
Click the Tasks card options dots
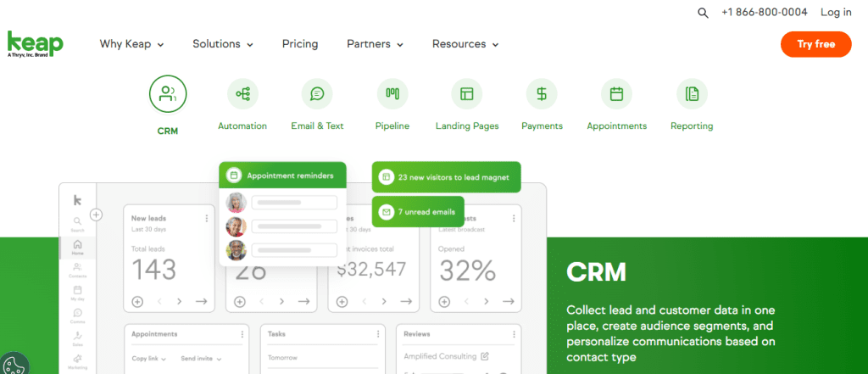pyautogui.click(x=378, y=334)
